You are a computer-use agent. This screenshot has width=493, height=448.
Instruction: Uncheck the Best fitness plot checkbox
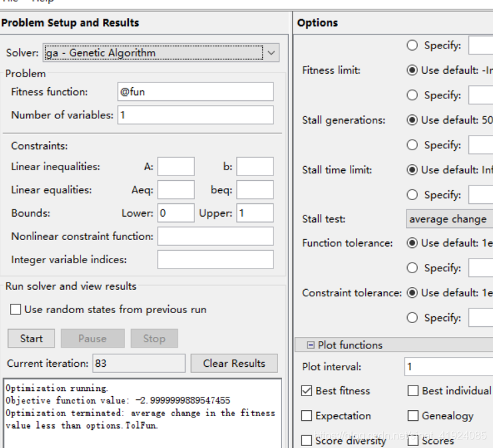point(307,391)
